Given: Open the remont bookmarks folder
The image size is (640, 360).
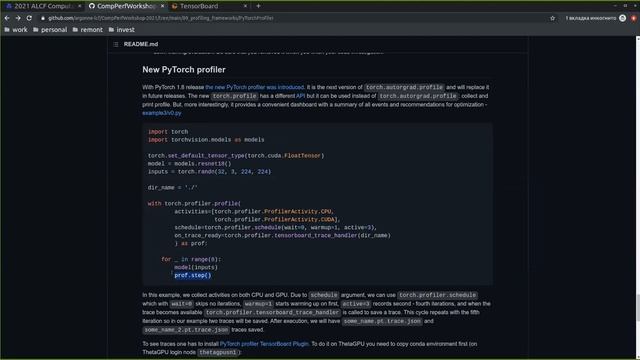Looking at the screenshot, I should pos(87,30).
